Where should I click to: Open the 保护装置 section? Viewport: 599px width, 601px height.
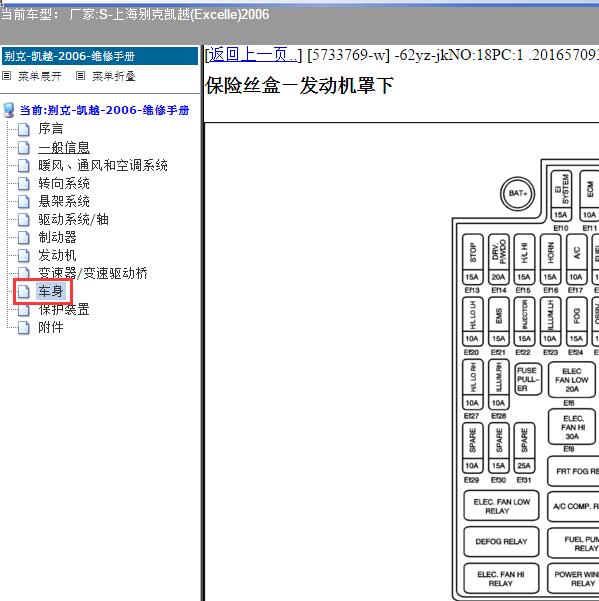(64, 310)
